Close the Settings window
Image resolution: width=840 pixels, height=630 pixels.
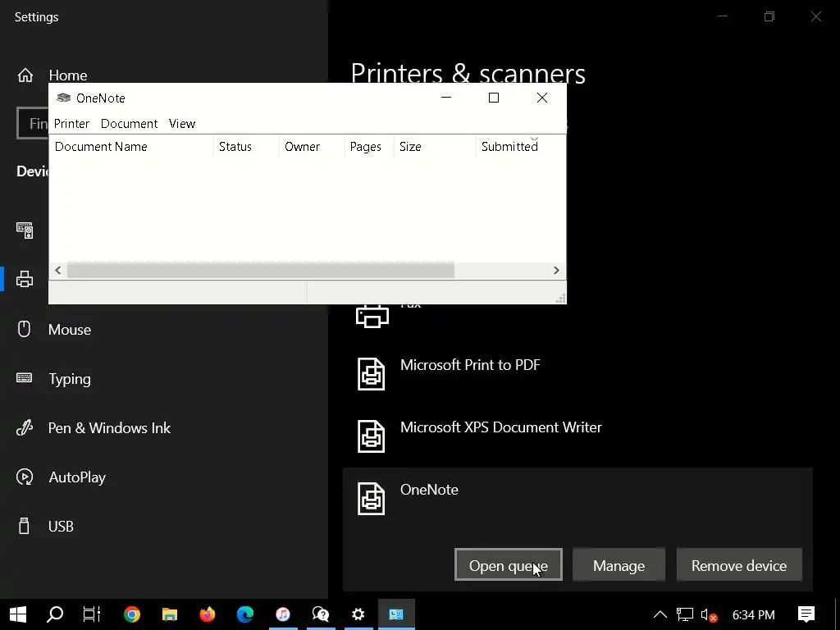pyautogui.click(x=816, y=16)
